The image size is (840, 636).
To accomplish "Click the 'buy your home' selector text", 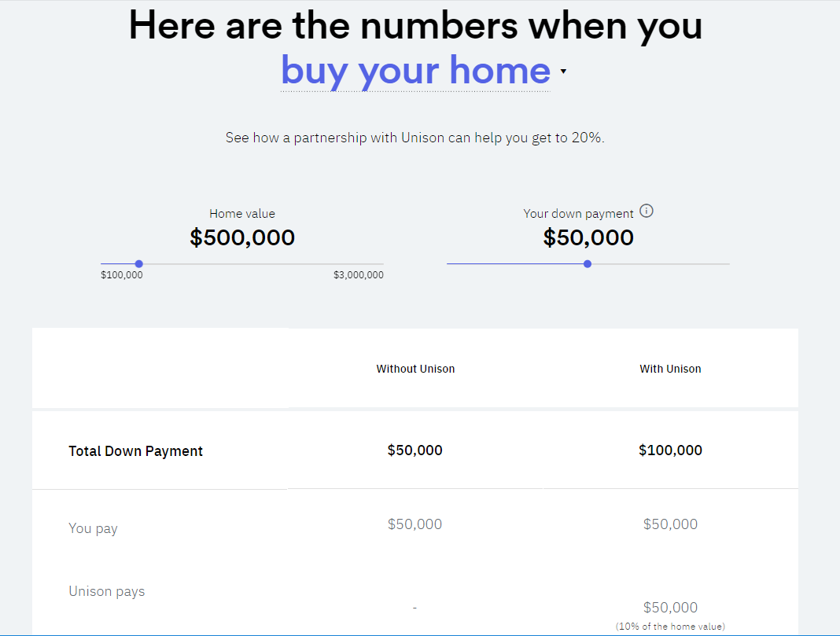I will (x=415, y=71).
